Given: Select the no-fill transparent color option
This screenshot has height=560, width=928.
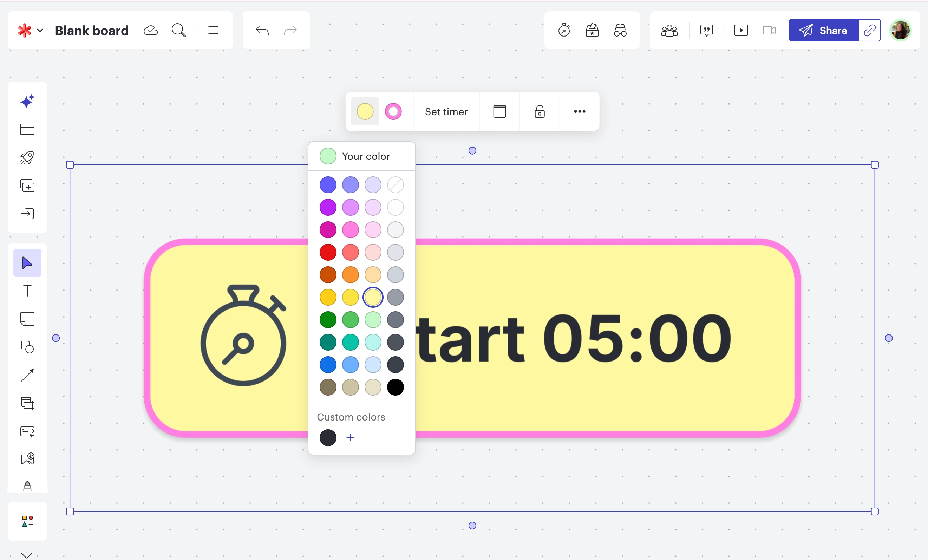Looking at the screenshot, I should pos(395,185).
